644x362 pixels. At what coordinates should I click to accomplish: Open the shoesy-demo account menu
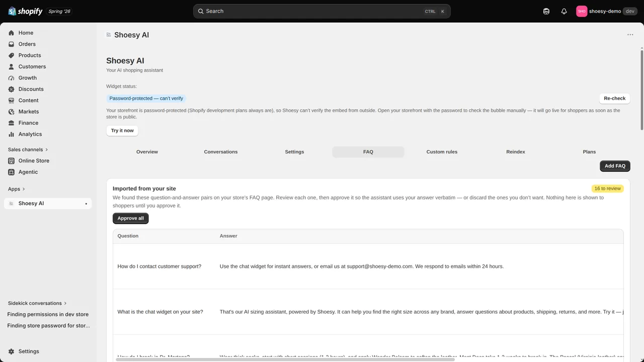coord(607,11)
